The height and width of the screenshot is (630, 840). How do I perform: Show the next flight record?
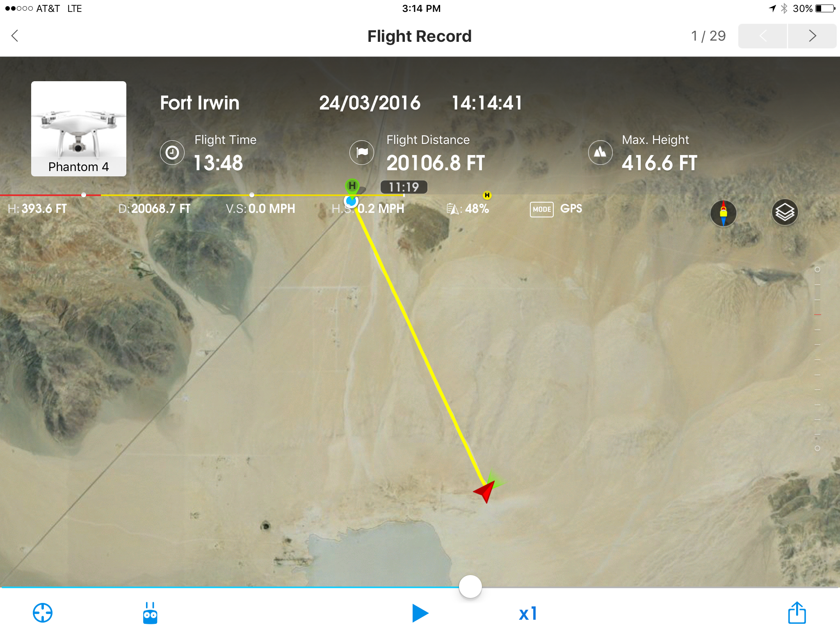812,36
